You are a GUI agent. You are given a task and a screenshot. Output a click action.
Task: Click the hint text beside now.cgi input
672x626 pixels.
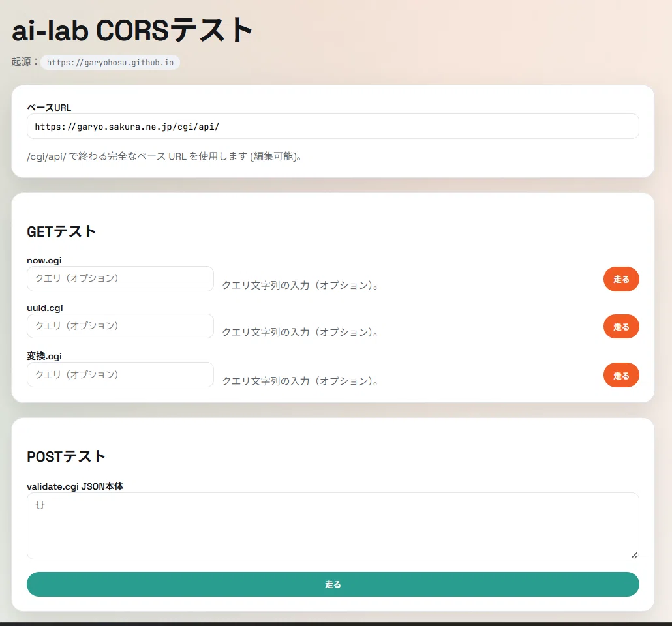click(300, 285)
